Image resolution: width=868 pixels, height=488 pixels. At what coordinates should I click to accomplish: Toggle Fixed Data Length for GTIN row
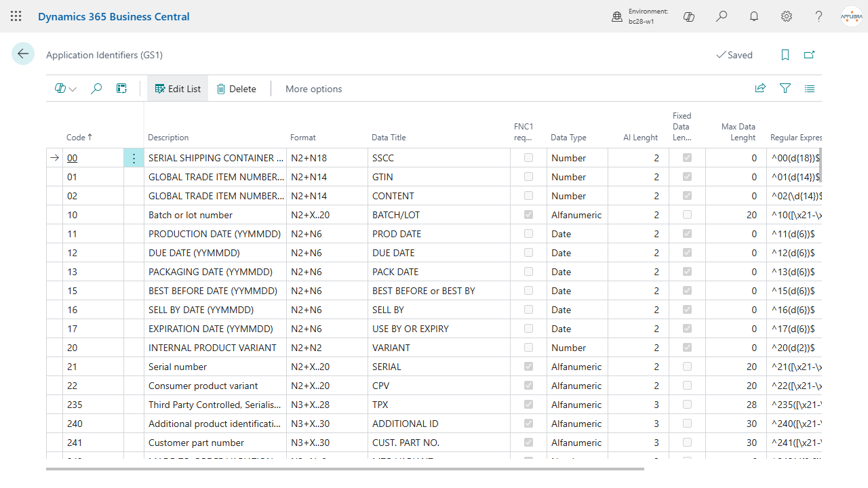687,177
